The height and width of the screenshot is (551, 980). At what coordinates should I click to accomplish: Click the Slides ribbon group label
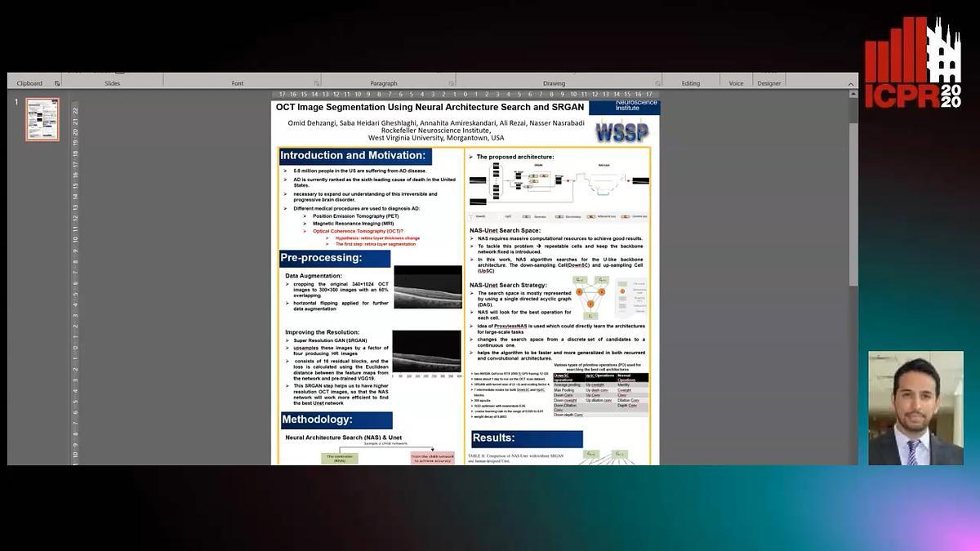click(x=113, y=83)
